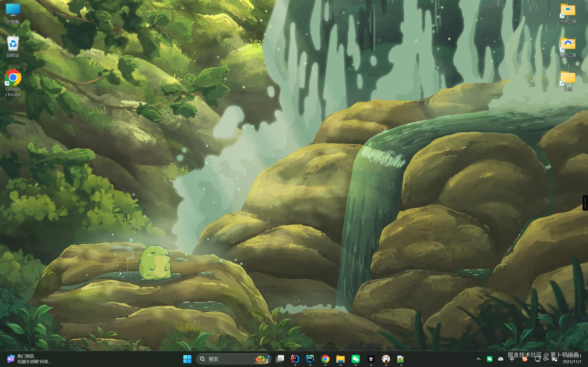Open IntelliJ IDEA from the taskbar
The width and height of the screenshot is (588, 367).
295,359
